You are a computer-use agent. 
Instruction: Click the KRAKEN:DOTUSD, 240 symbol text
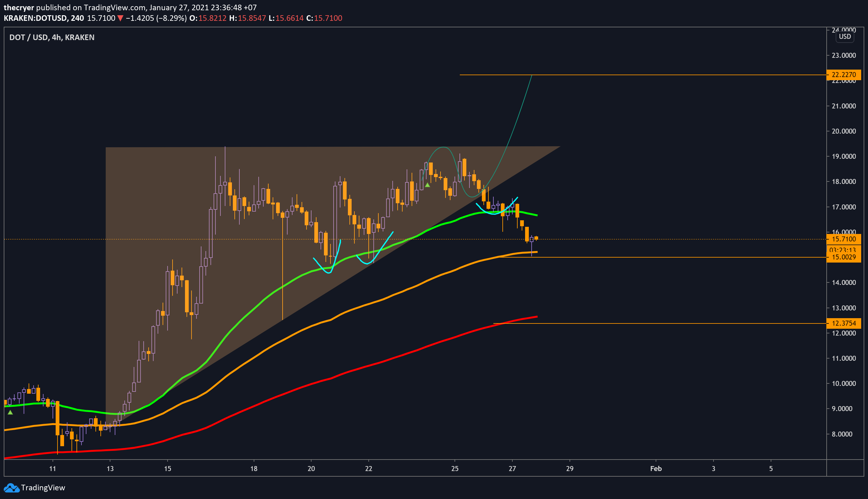pos(44,18)
